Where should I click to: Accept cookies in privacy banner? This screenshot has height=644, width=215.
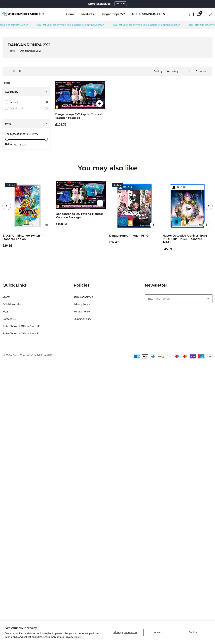(158, 632)
